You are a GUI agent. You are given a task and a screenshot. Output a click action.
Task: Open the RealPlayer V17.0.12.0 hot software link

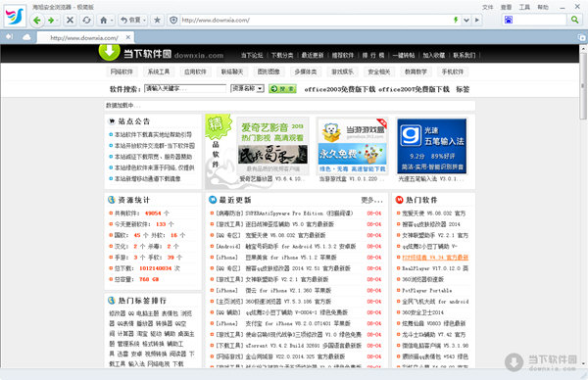pyautogui.click(x=435, y=268)
